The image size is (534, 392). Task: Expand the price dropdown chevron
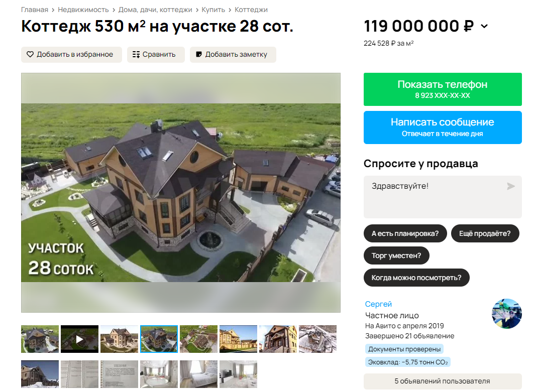tap(484, 26)
